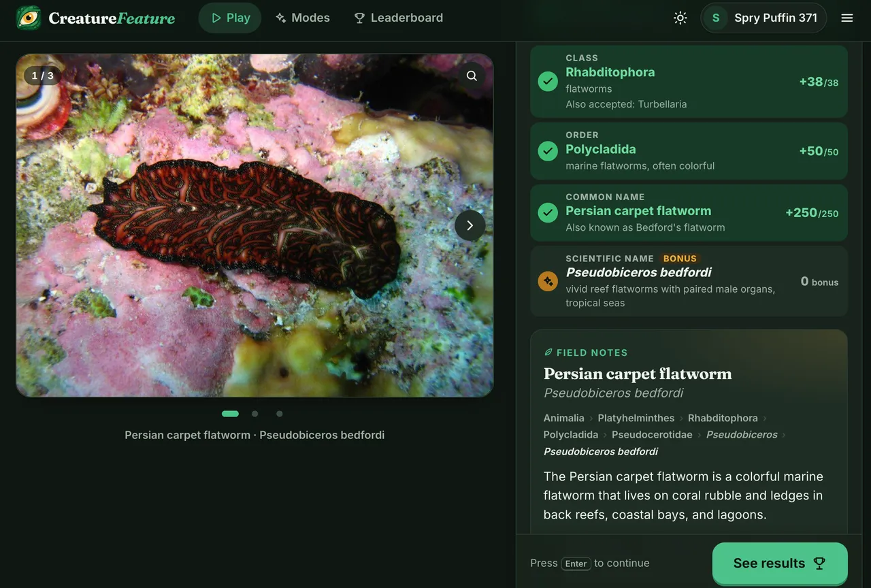
Task: Open the Play tab
Action: pos(230,18)
